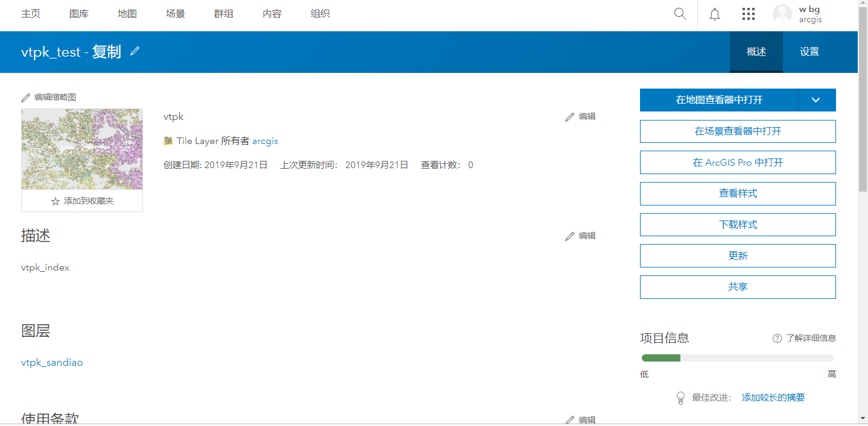Click the vtpk_index description text
This screenshot has height=426, width=868.
tap(45, 268)
